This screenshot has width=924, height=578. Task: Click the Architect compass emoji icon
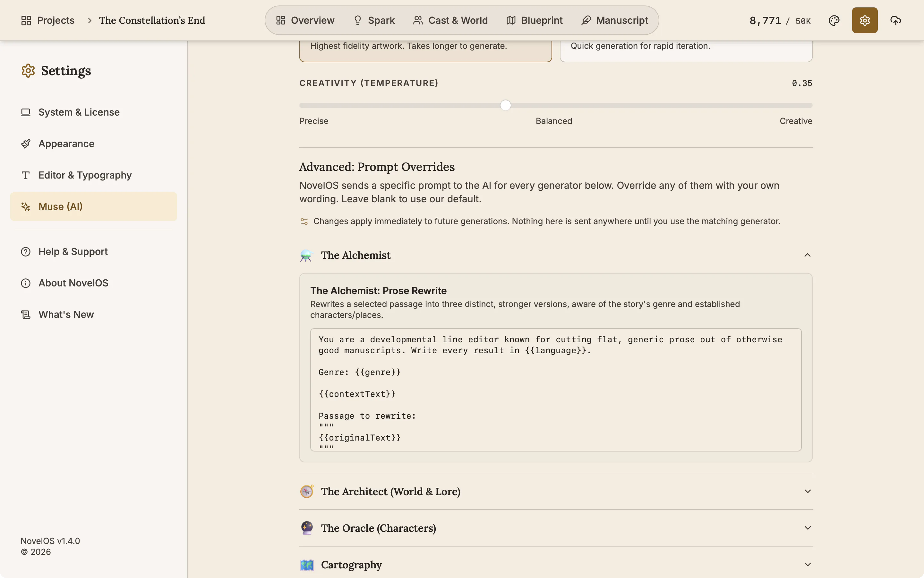[x=307, y=492]
